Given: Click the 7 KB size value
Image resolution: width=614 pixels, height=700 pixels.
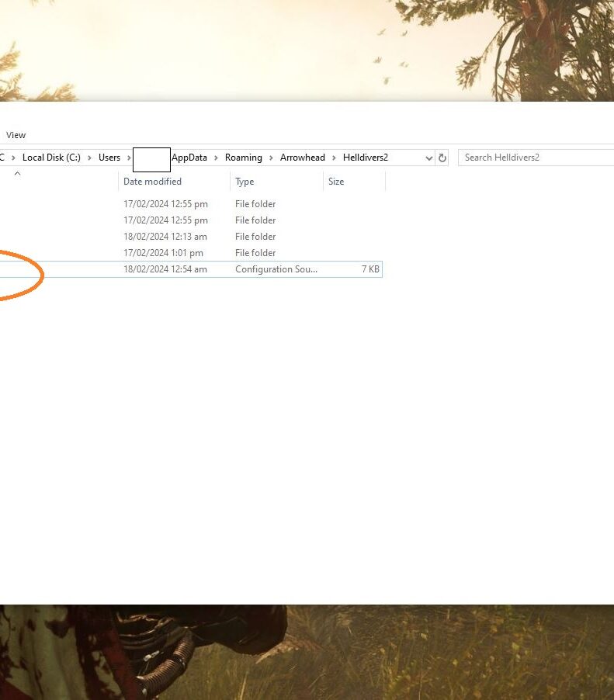Looking at the screenshot, I should pyautogui.click(x=370, y=269).
